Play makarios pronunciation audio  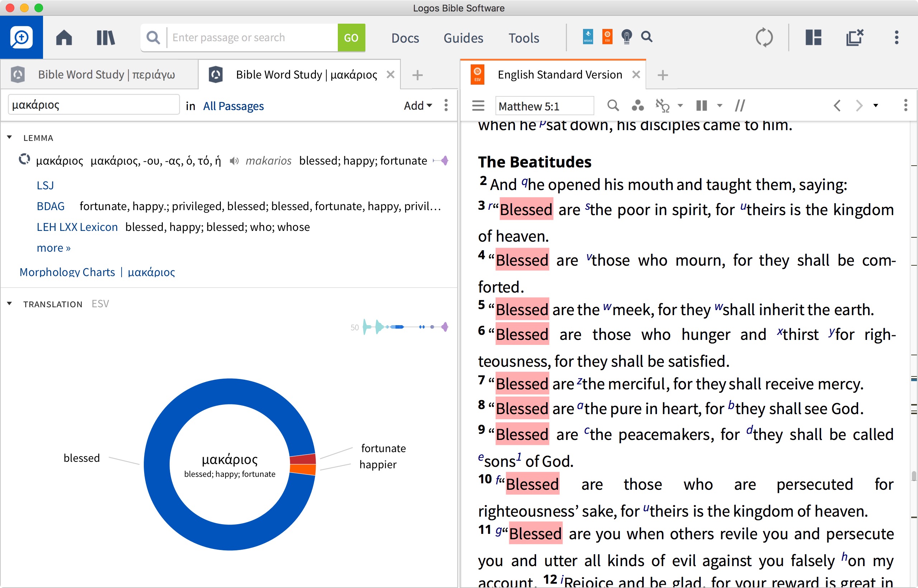[x=234, y=161]
